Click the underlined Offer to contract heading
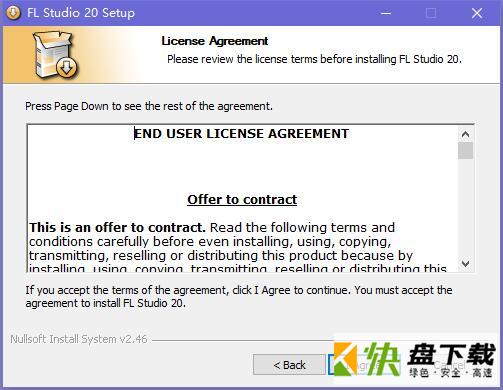The width and height of the screenshot is (503, 390). click(x=242, y=200)
